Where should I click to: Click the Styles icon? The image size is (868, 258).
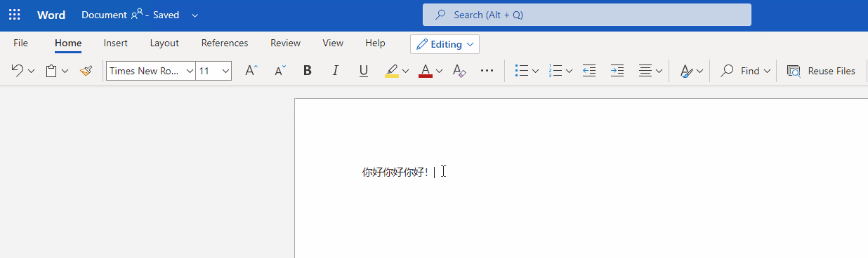tap(686, 71)
